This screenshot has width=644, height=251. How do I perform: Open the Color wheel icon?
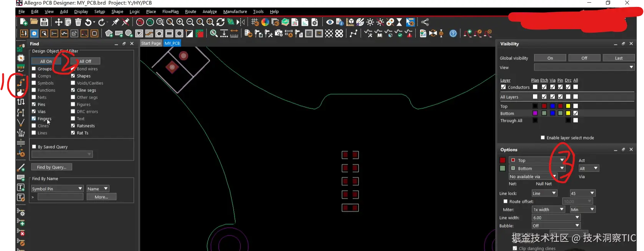tap(265, 22)
